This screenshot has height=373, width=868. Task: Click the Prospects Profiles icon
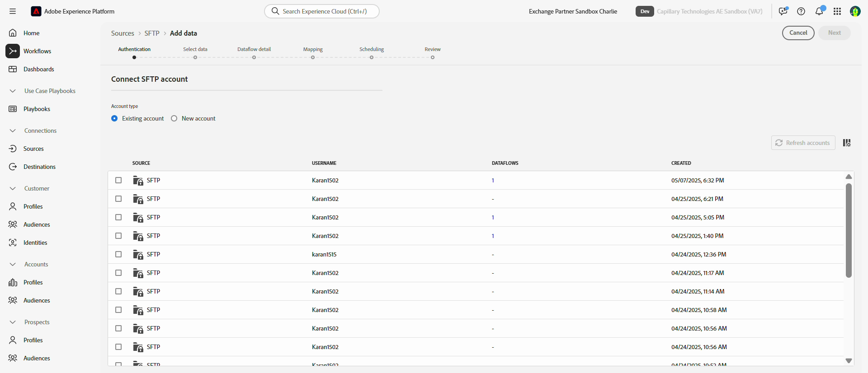pyautogui.click(x=13, y=340)
